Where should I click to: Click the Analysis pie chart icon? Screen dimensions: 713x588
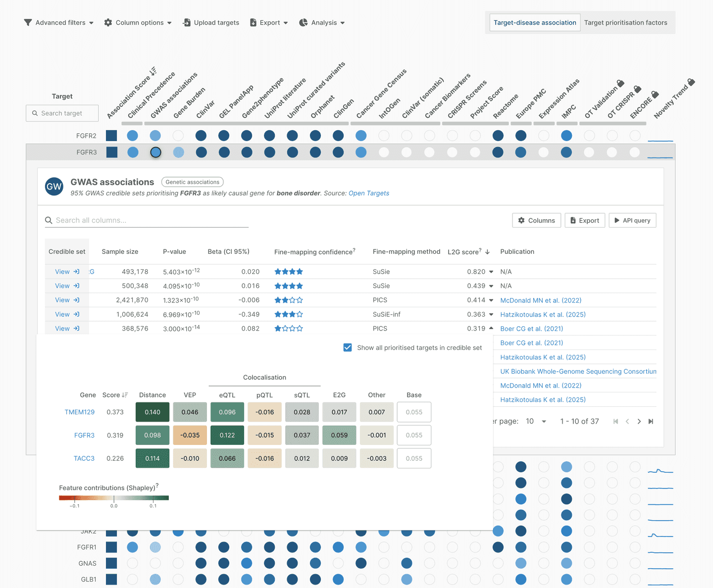[x=304, y=23]
